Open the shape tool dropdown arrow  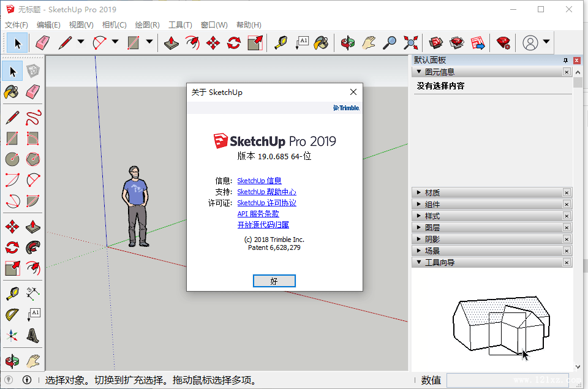point(149,42)
